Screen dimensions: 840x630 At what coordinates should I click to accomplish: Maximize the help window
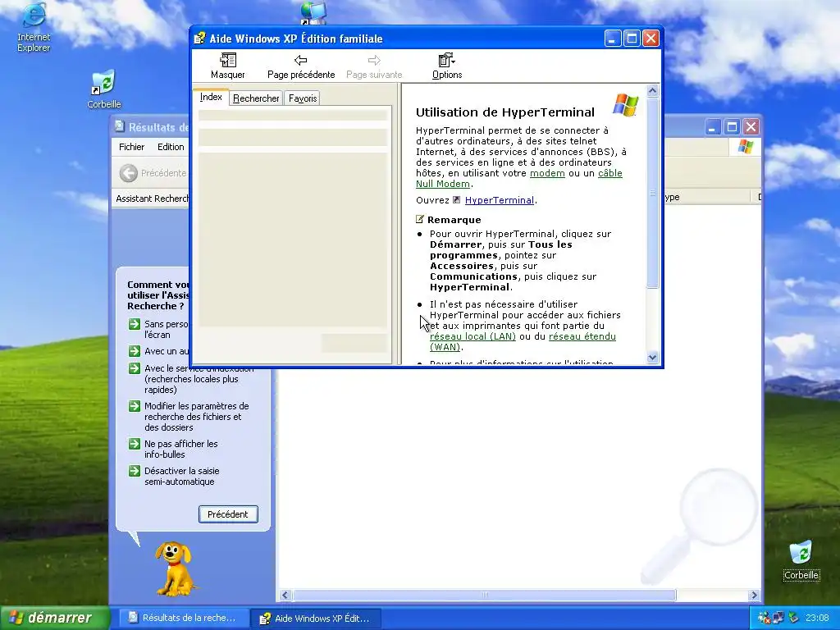[632, 38]
